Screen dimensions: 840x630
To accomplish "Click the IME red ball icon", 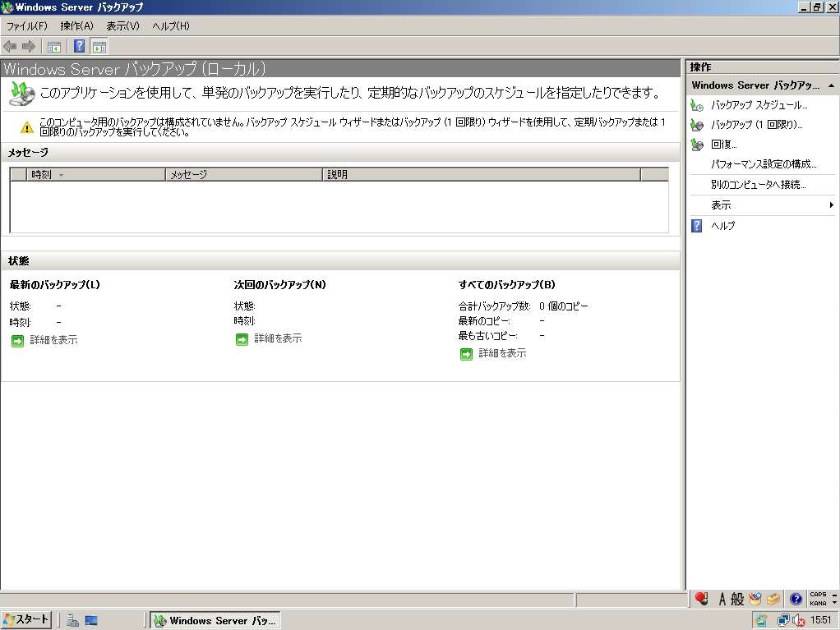I will point(701,599).
